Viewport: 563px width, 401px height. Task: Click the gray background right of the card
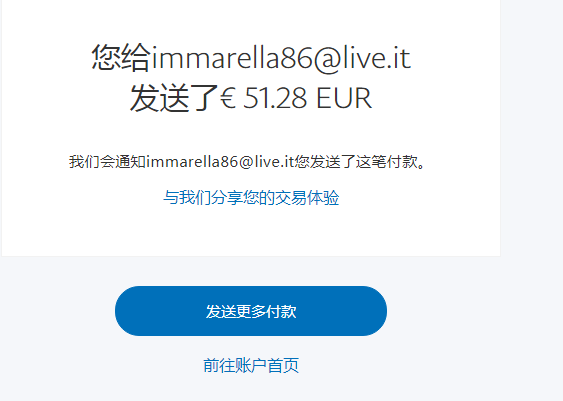coord(531,144)
